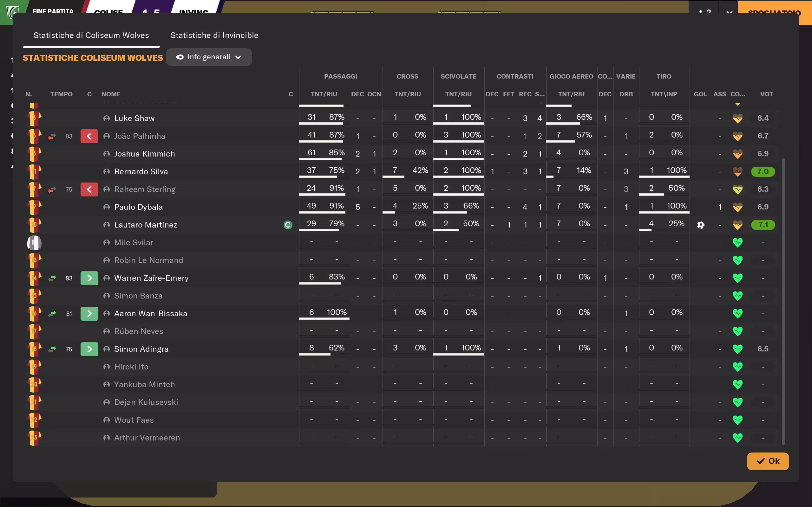Open Joshua Kimmich's player name link
This screenshot has width=812, height=507.
pyautogui.click(x=144, y=154)
